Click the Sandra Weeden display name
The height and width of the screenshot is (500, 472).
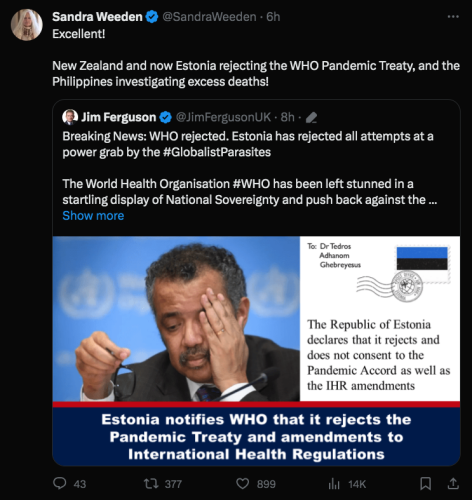coord(97,17)
